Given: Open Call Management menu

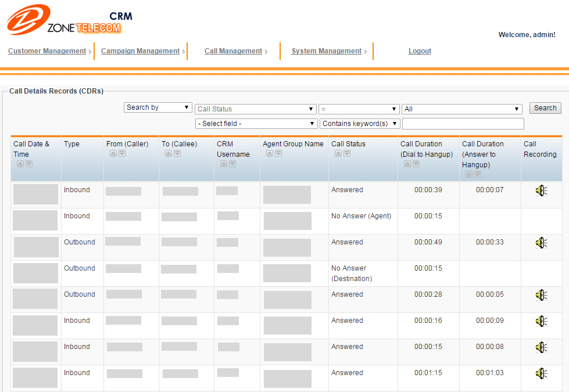Looking at the screenshot, I should [x=233, y=51].
